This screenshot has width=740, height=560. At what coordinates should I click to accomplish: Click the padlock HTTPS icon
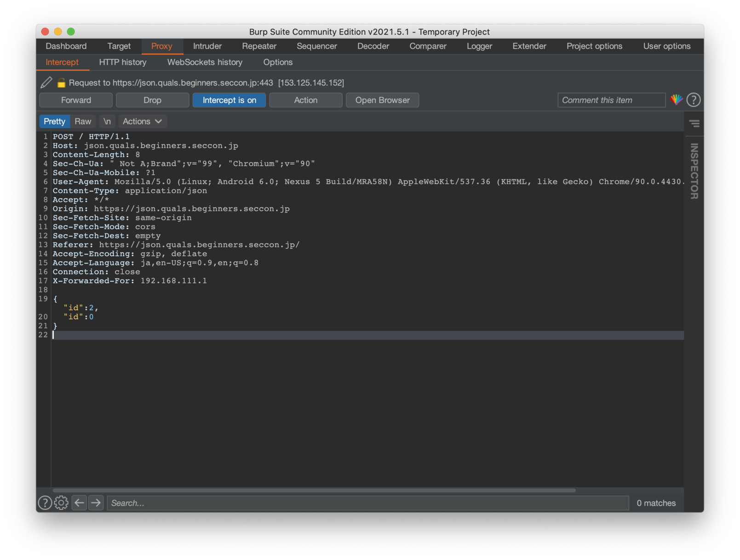pos(61,83)
